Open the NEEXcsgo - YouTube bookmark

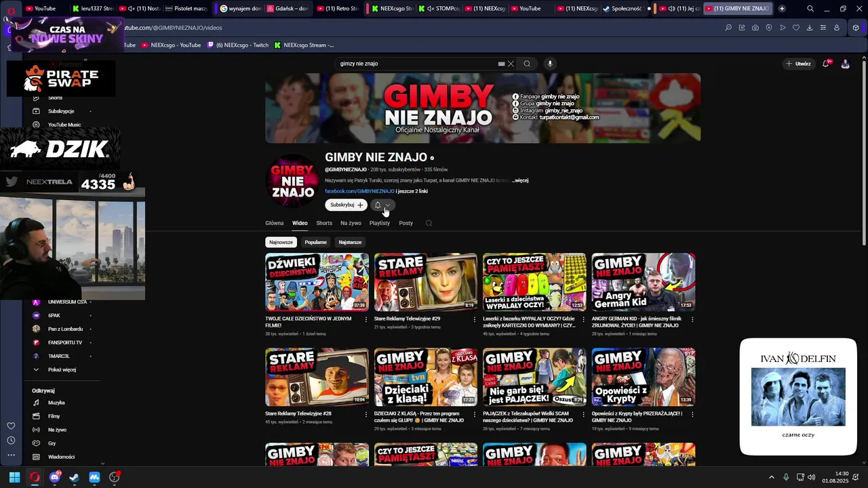point(170,45)
